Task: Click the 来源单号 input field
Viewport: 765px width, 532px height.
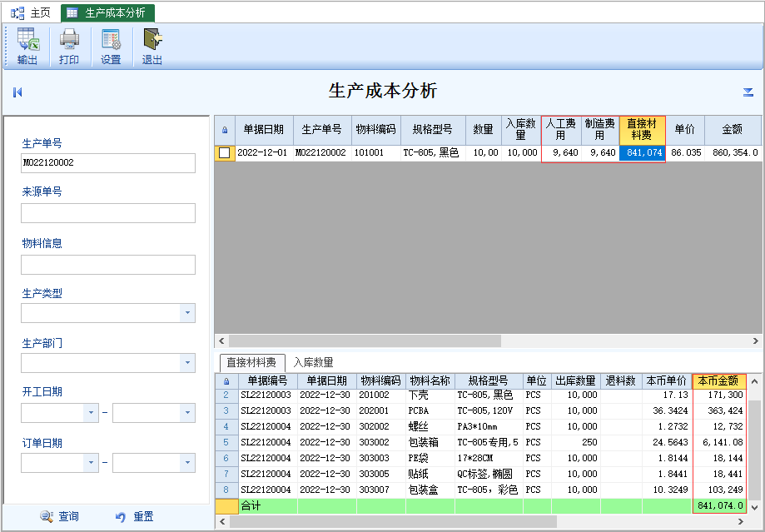Action: tap(108, 213)
